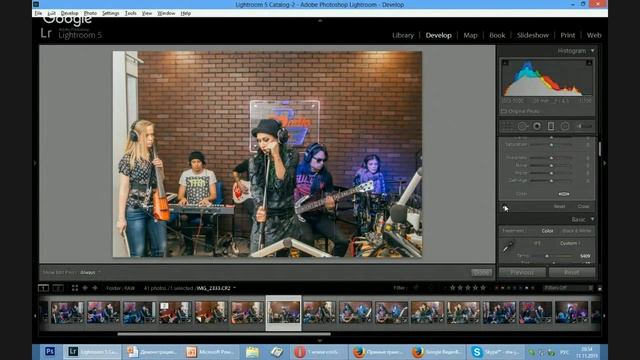
Task: Adjust the Temp slider handle
Action: pos(547,256)
